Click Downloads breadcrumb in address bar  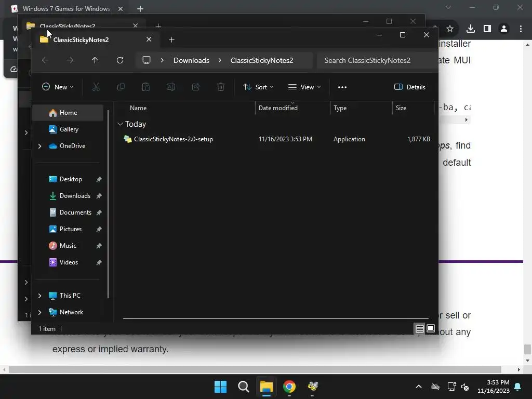pos(191,60)
